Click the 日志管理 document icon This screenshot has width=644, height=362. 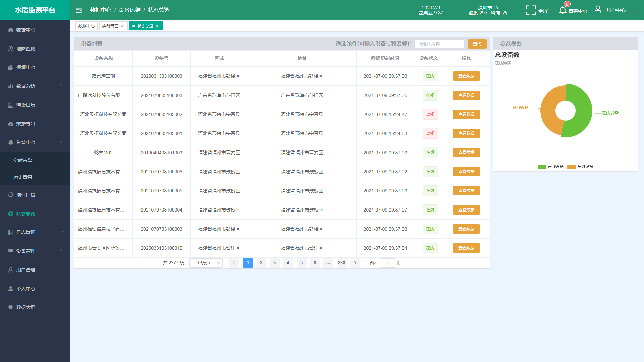click(x=11, y=232)
